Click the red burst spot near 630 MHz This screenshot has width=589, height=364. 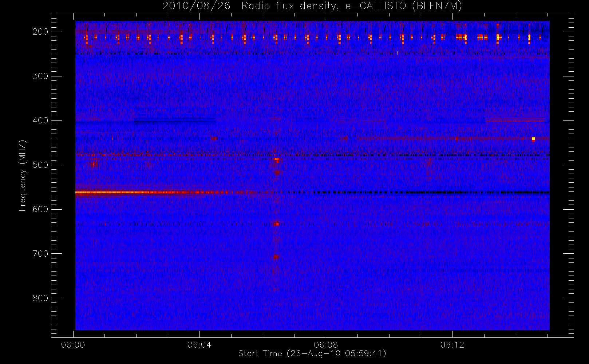(x=276, y=224)
